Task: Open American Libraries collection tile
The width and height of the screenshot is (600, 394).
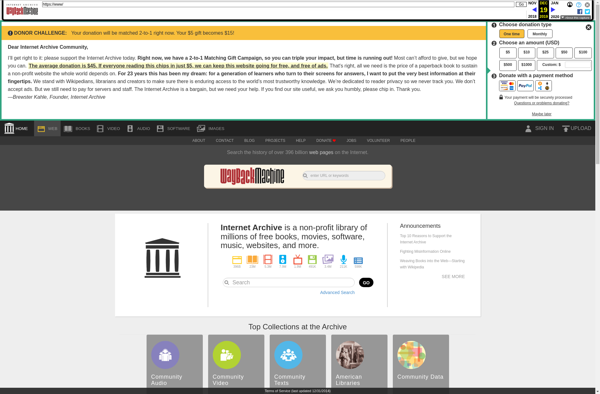Action: pos(359,362)
